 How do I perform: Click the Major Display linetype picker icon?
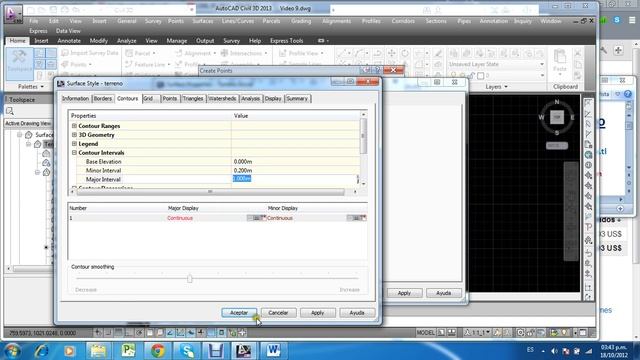[x=256, y=218]
